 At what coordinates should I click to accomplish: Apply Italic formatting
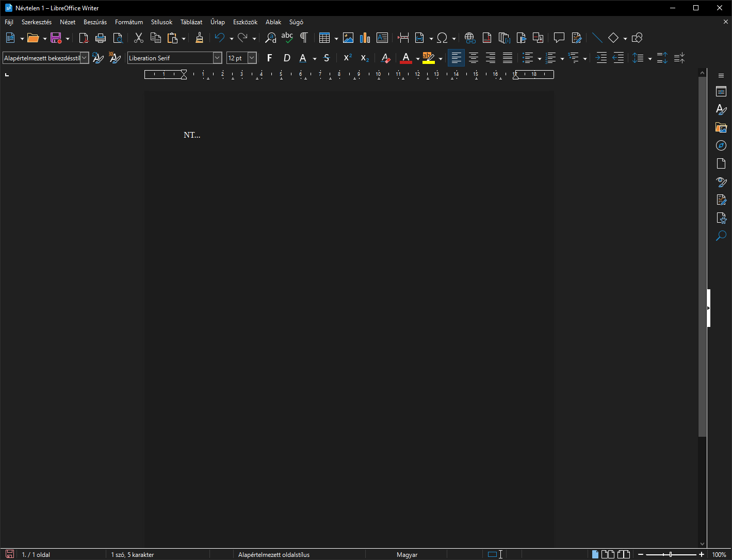pos(287,58)
